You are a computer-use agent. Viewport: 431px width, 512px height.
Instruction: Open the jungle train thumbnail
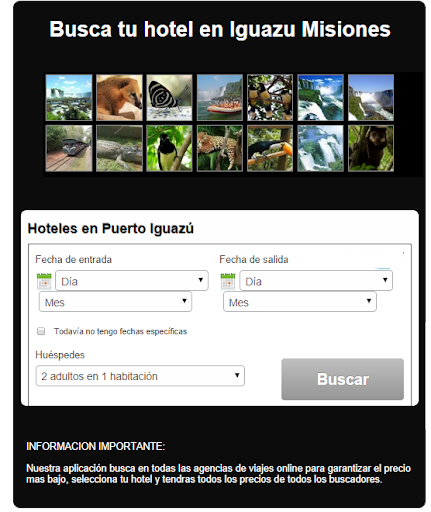point(69,148)
